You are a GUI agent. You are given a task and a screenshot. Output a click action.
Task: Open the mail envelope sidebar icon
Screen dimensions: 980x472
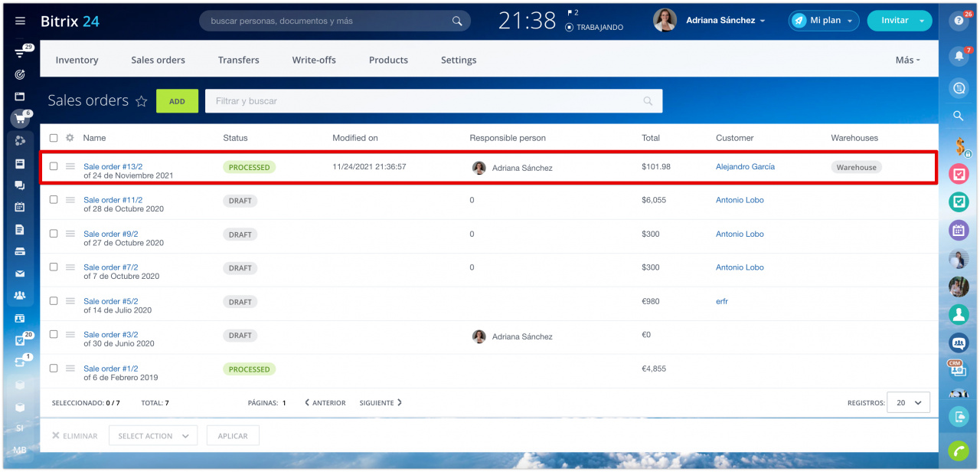pyautogui.click(x=20, y=274)
